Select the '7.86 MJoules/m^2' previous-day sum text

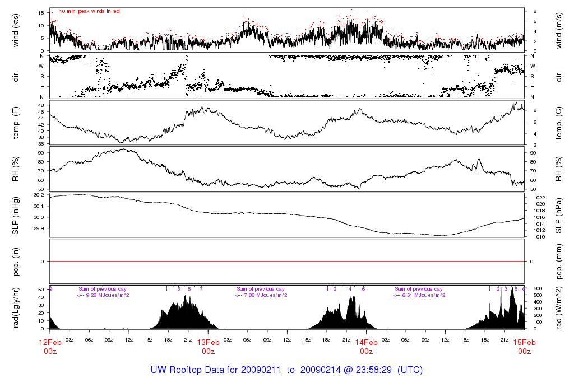(x=265, y=295)
